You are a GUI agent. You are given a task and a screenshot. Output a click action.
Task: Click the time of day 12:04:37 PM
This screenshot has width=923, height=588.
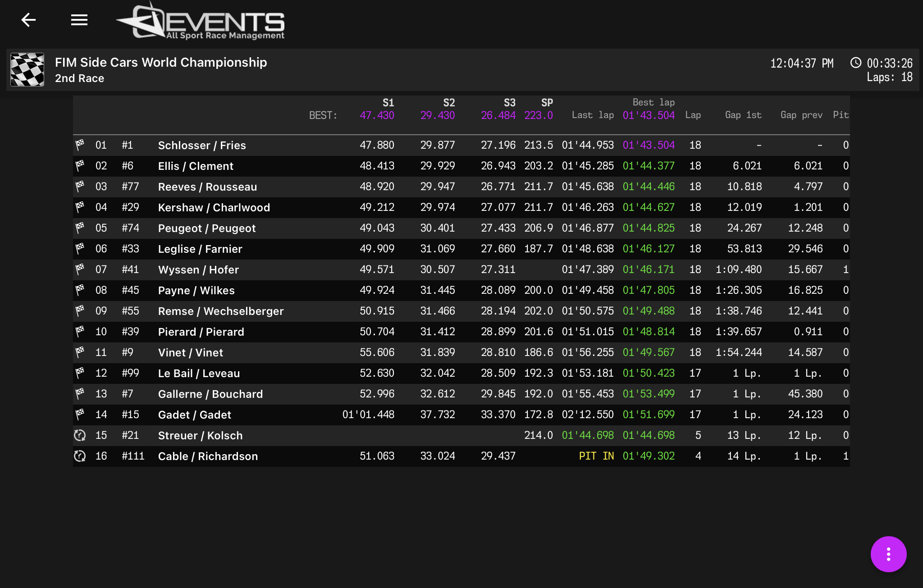(802, 63)
